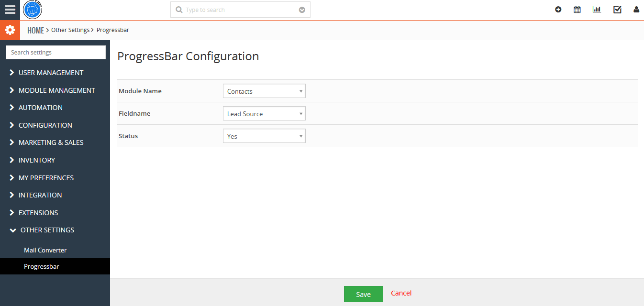The image size is (644, 306).
Task: Click the Search settings input field
Action: pos(56,53)
